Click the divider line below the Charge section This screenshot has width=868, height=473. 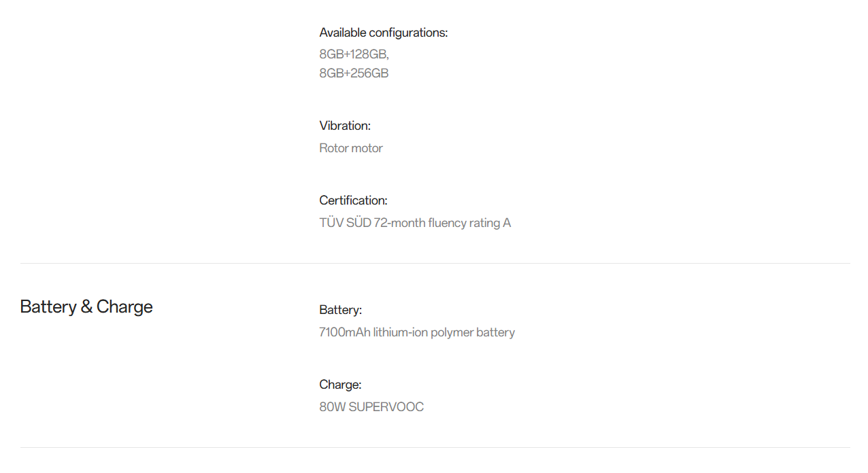(x=435, y=447)
